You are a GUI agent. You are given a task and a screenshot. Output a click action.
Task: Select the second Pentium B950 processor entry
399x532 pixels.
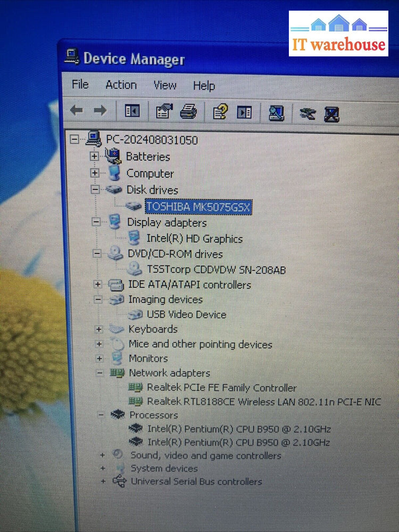(x=238, y=442)
